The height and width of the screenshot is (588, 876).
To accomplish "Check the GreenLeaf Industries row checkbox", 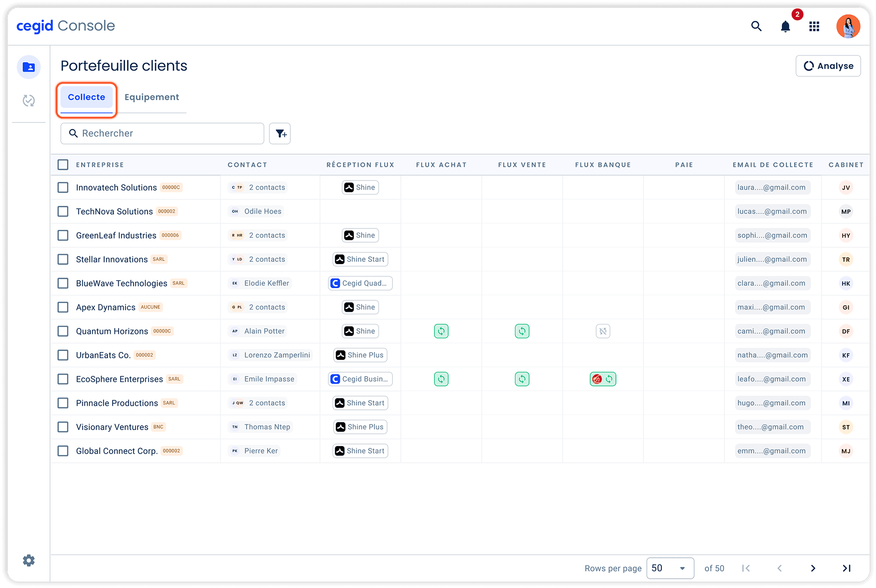I will point(63,236).
